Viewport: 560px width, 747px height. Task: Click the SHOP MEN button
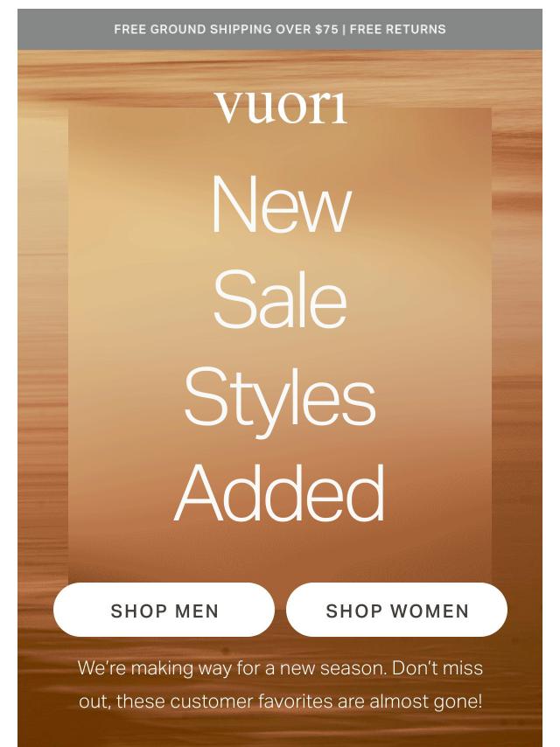[x=164, y=610]
